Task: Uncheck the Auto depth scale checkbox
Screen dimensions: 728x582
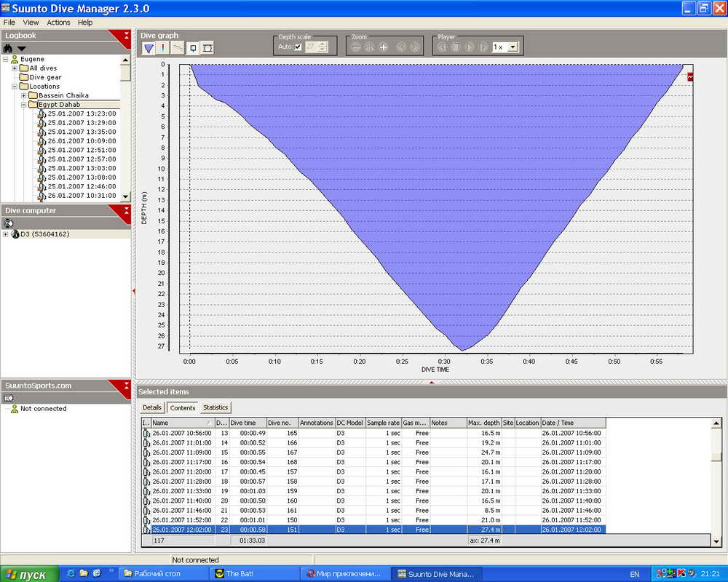Action: (298, 47)
